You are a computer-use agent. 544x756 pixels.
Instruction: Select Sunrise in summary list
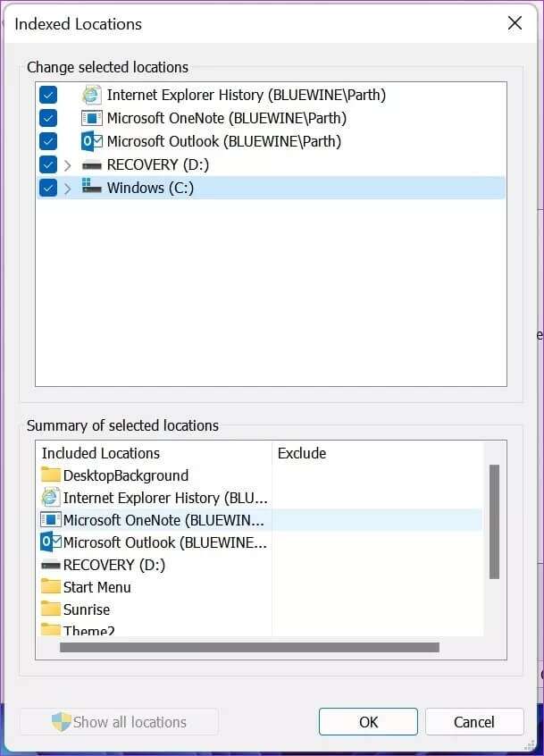click(x=87, y=609)
